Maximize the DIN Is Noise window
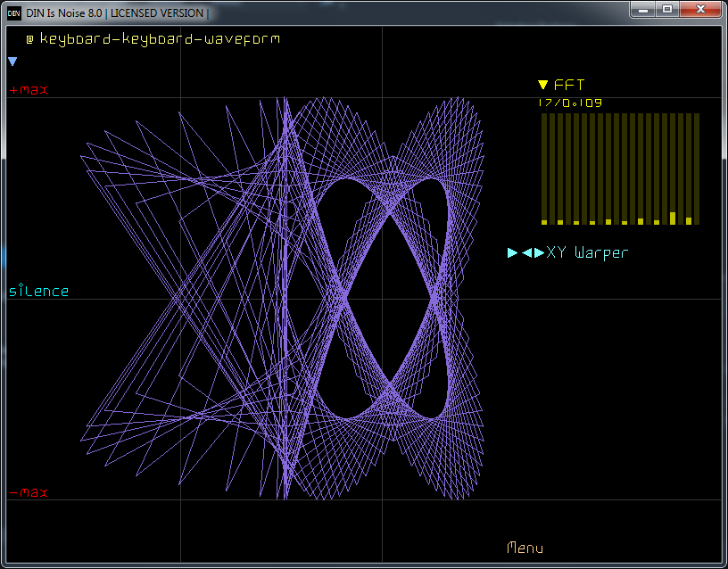The image size is (728, 569). coord(667,9)
